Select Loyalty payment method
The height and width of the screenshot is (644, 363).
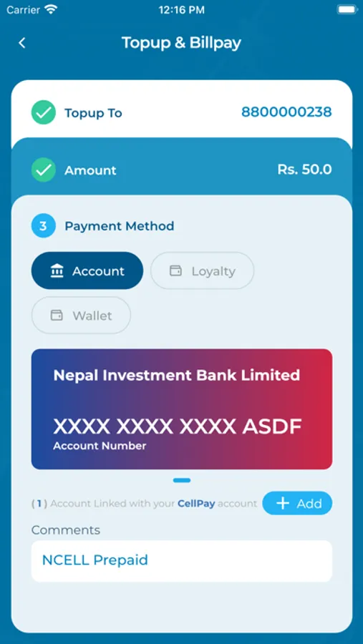click(x=202, y=270)
